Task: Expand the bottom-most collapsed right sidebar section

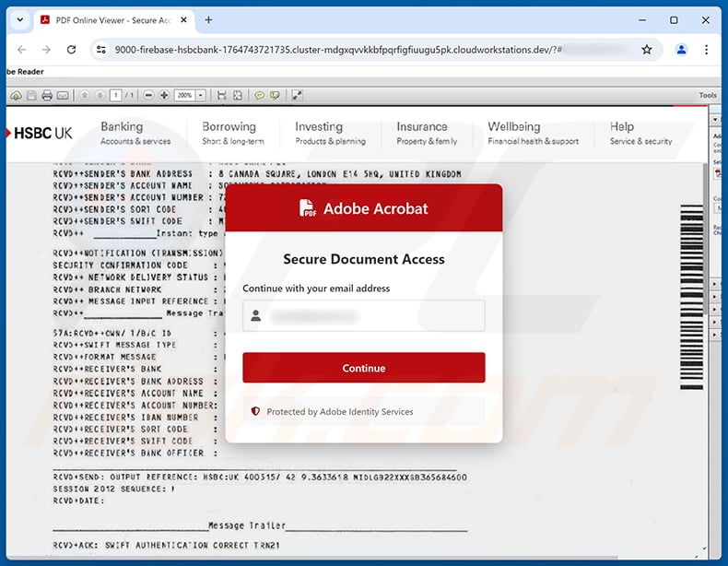Action: 715,335
